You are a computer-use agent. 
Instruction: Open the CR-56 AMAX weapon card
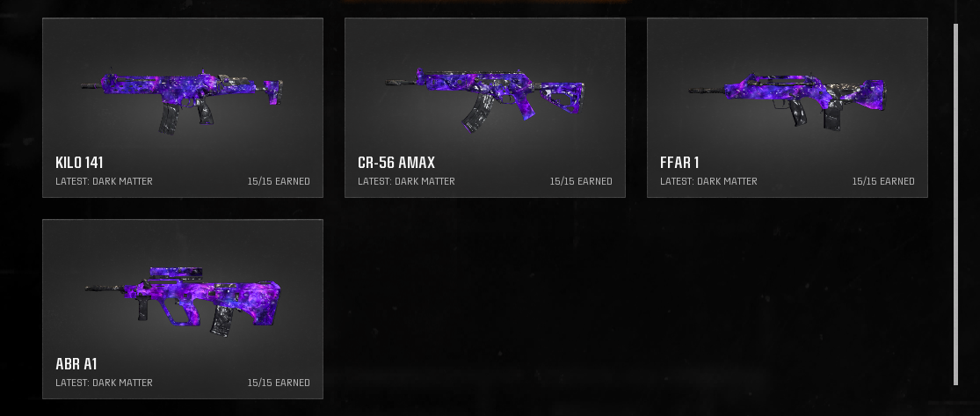485,107
